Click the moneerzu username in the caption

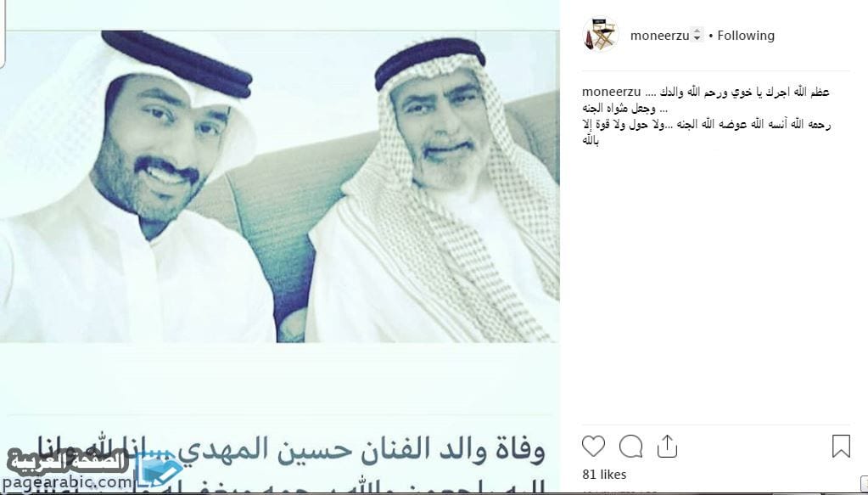tap(612, 92)
